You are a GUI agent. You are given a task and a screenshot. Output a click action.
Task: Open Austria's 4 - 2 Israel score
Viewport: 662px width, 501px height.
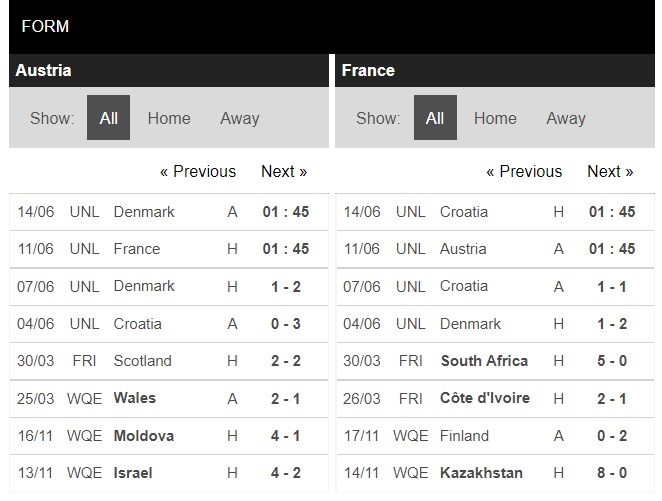point(287,473)
